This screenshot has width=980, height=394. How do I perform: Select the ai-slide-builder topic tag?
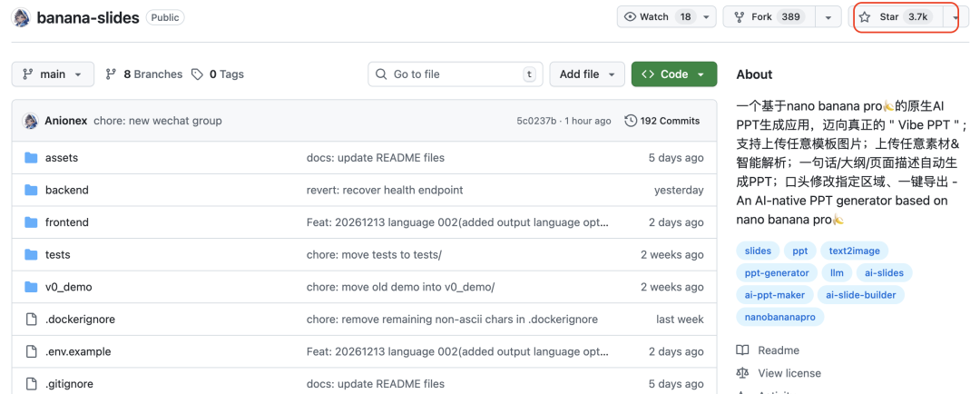coord(860,294)
